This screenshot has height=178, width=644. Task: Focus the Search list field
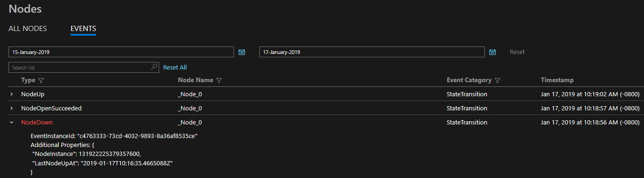(84, 68)
